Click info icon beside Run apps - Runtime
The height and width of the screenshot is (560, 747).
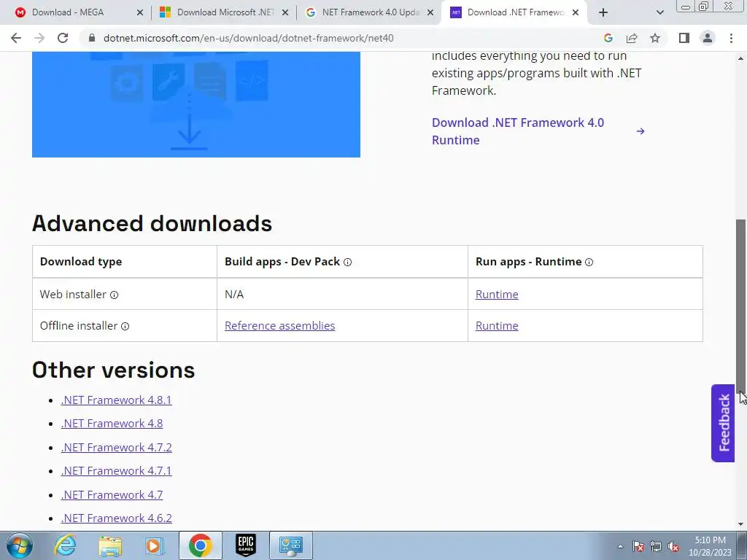(x=589, y=262)
